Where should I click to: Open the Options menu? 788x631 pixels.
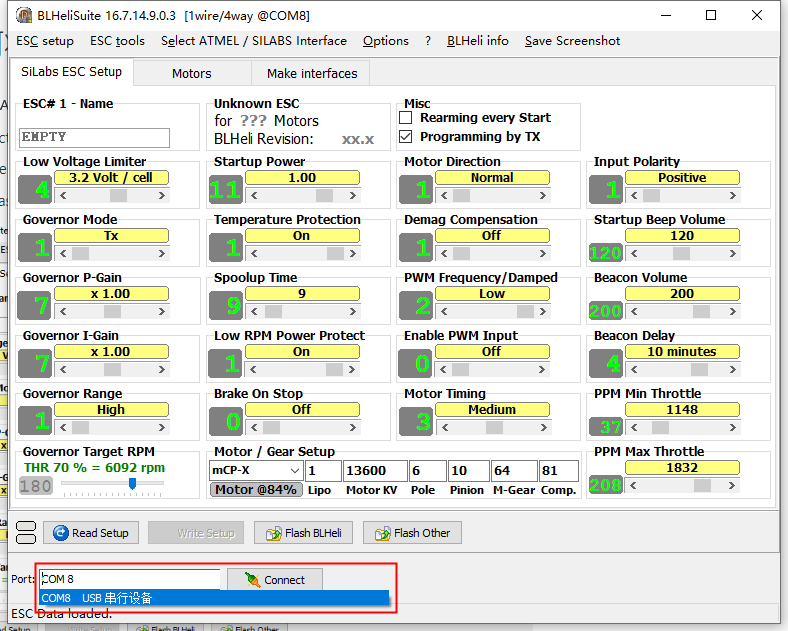click(385, 41)
